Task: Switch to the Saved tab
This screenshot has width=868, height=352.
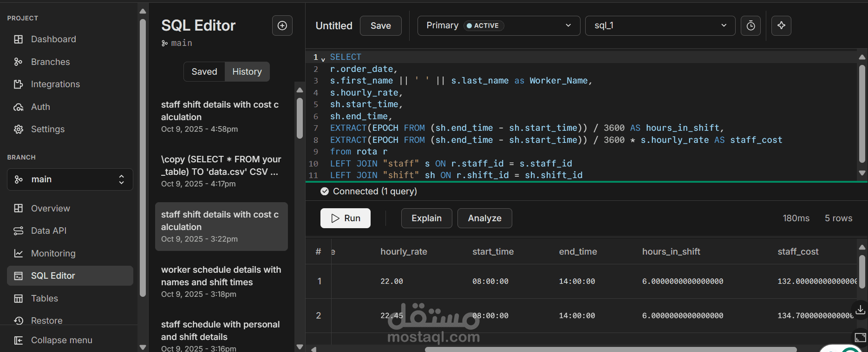Action: coord(204,71)
